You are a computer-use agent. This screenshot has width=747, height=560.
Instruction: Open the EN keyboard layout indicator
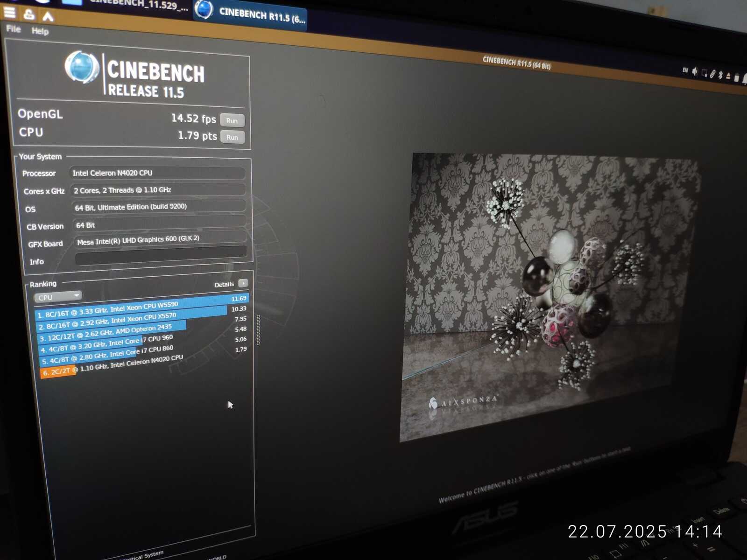(x=685, y=70)
